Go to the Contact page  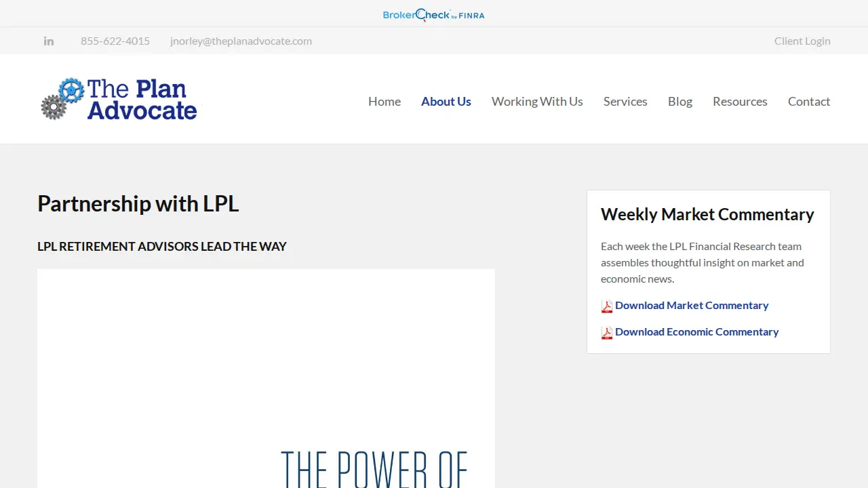click(x=809, y=101)
